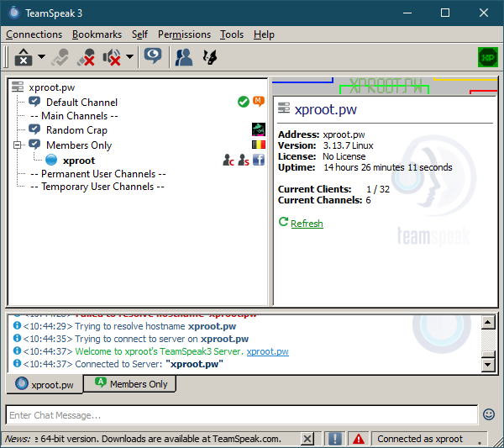The height and width of the screenshot is (448, 504).
Task: Switch to the Members Only chat tab
Action: pos(130,383)
